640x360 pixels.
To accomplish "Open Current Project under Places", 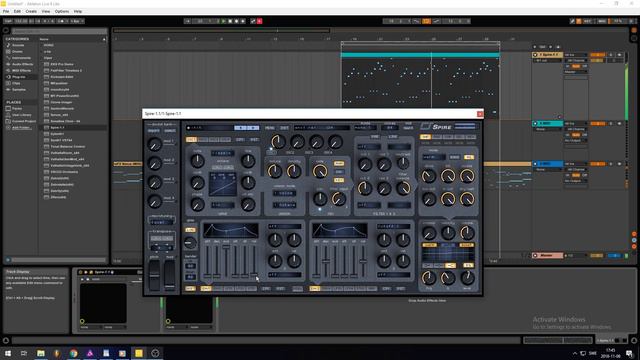I will (x=24, y=121).
